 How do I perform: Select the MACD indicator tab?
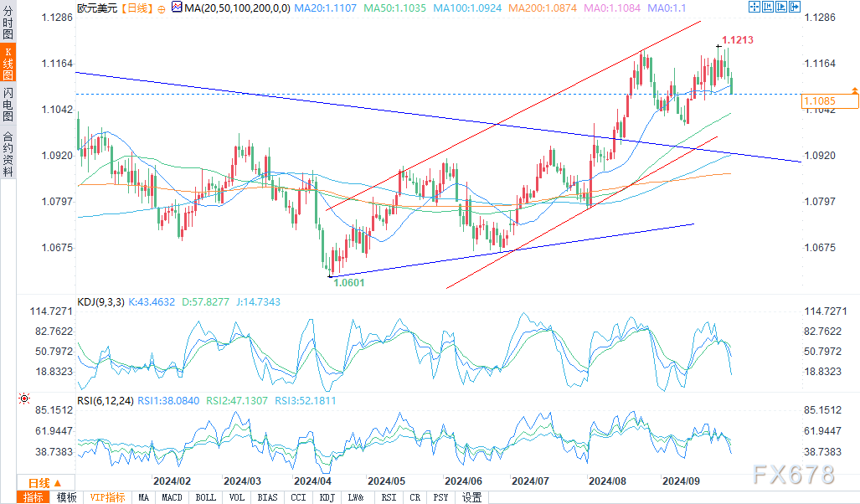(x=172, y=497)
